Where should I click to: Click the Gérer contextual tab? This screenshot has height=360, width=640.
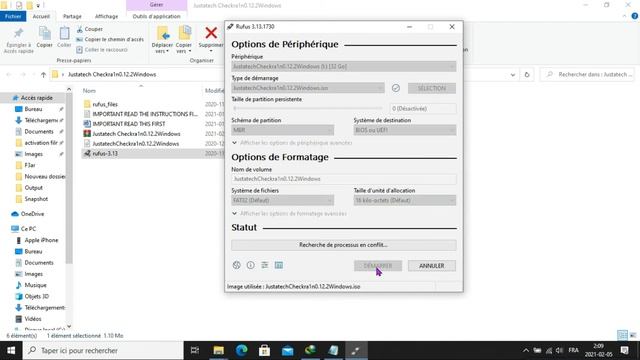[x=156, y=5]
